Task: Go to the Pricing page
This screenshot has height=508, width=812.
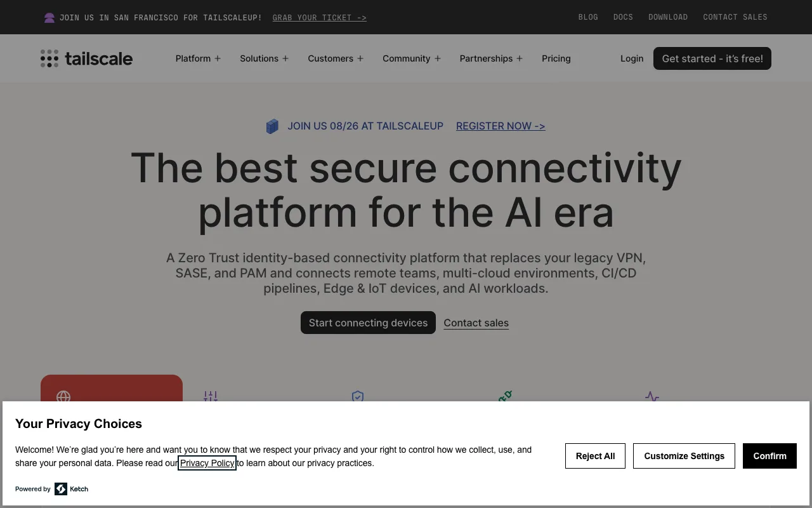Action: click(x=556, y=58)
